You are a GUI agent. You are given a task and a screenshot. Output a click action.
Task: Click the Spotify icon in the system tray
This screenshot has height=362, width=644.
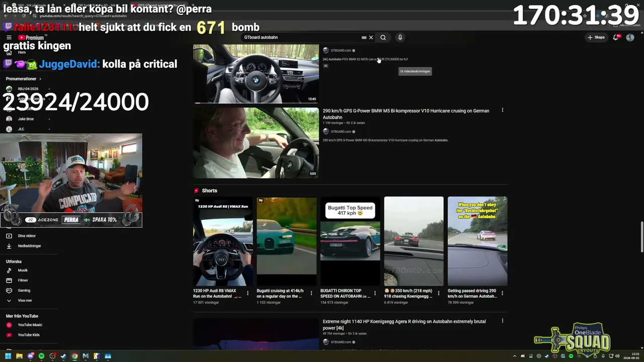pyautogui.click(x=571, y=356)
